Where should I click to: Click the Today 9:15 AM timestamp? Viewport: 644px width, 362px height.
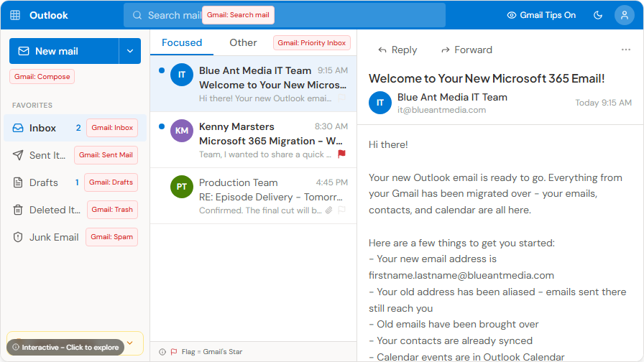pos(603,103)
